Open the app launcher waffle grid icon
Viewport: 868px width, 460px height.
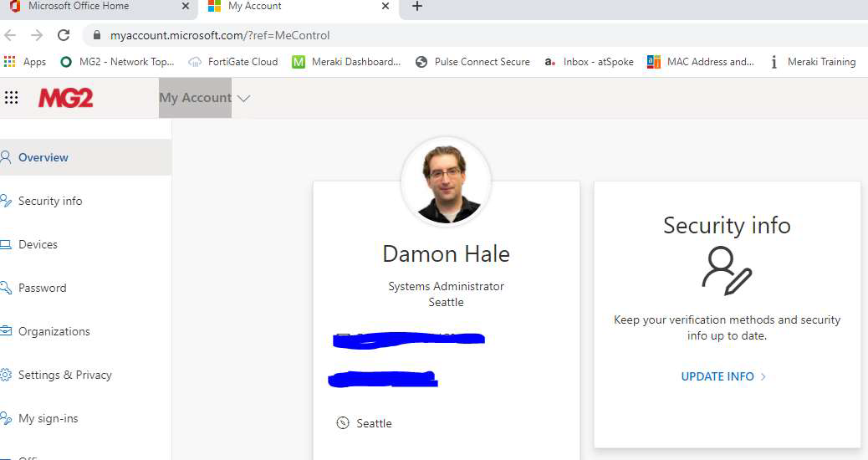(12, 98)
